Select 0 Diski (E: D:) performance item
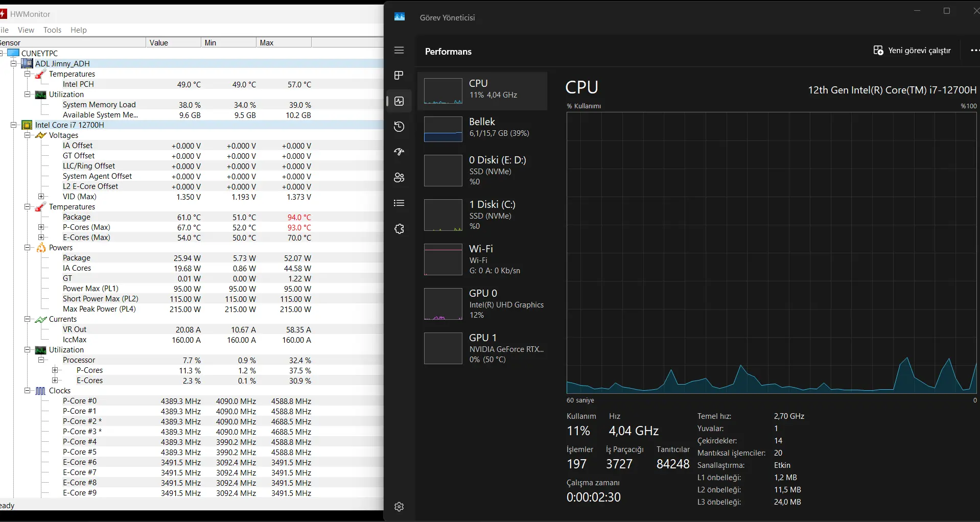Image resolution: width=980 pixels, height=522 pixels. point(482,171)
